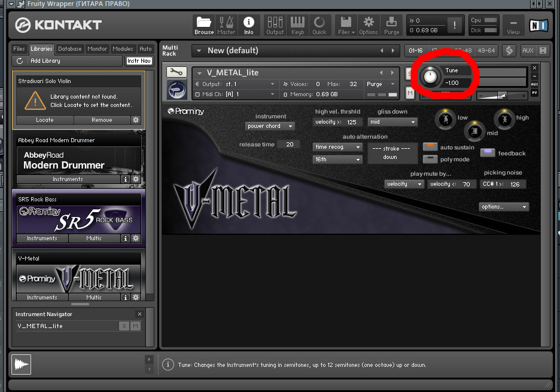Click the Add Library button

45,61
